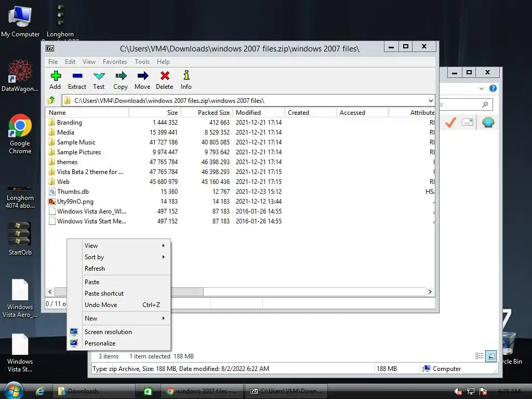Select the Longhorn 4074 abo... desktop icon
532x399 pixels.
tap(20, 197)
